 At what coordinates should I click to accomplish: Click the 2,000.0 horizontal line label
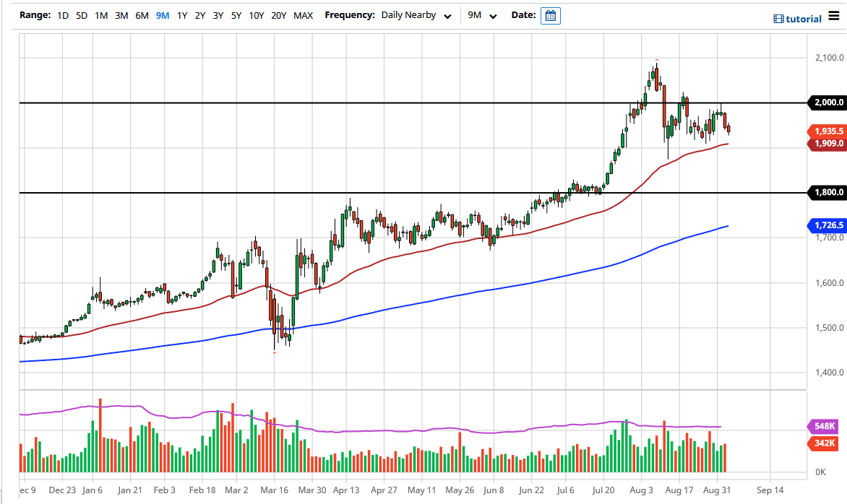[x=827, y=103]
